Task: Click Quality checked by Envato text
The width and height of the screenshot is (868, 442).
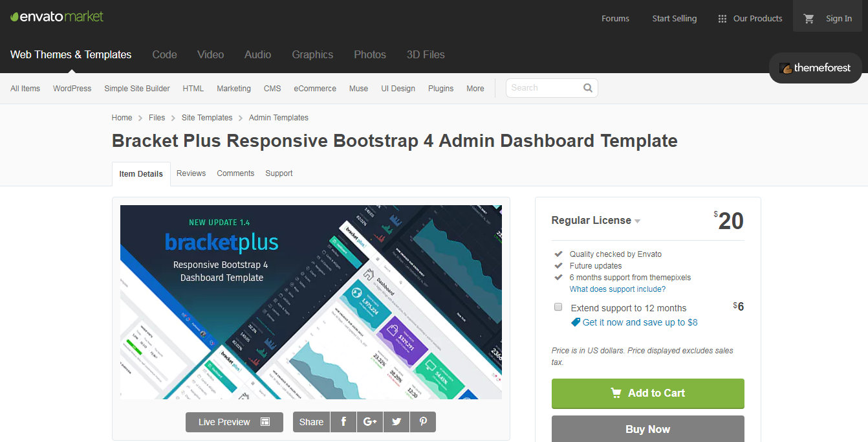Action: (615, 254)
